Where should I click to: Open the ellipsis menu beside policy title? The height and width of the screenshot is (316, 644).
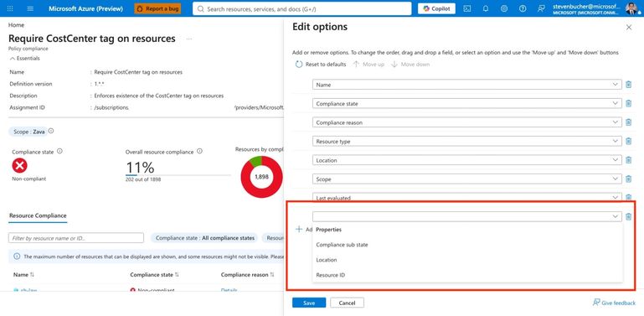point(189,39)
